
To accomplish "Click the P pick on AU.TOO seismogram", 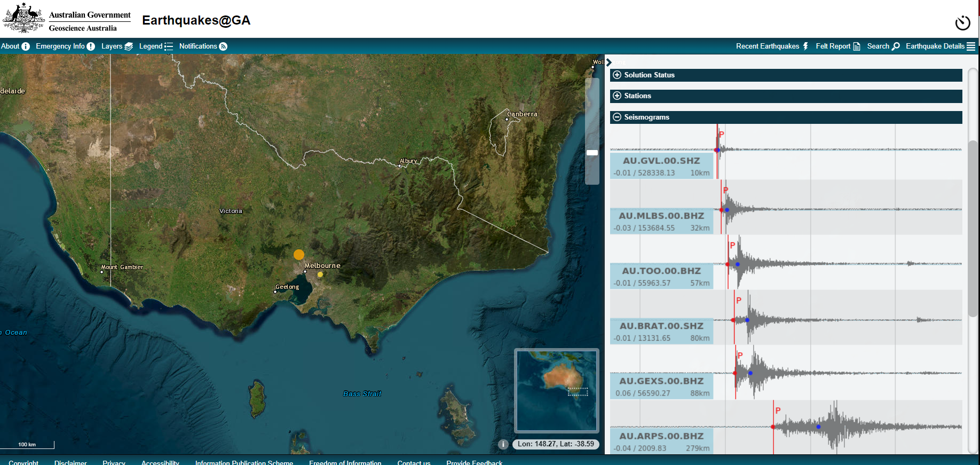I will [732, 246].
